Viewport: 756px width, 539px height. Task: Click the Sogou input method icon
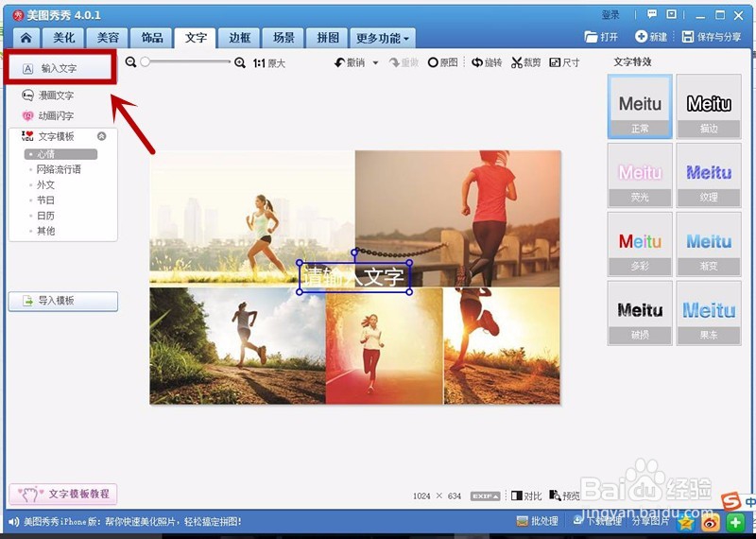(730, 502)
